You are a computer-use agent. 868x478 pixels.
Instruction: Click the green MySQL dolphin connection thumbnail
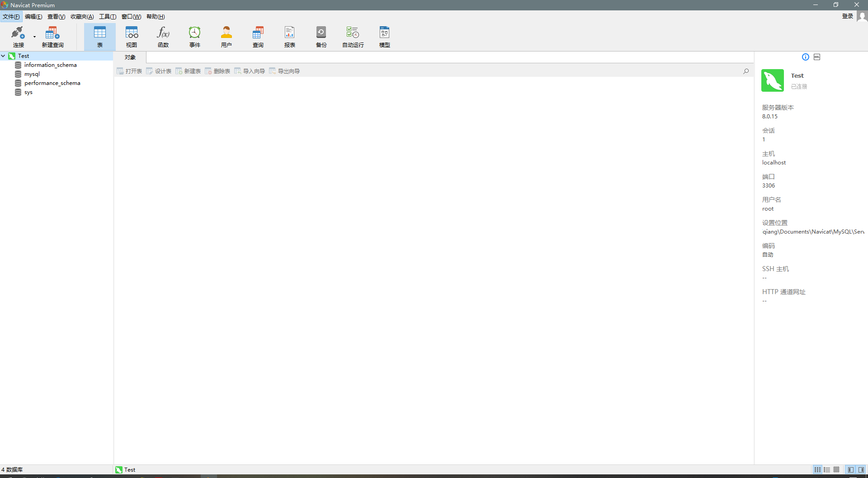pos(773,80)
